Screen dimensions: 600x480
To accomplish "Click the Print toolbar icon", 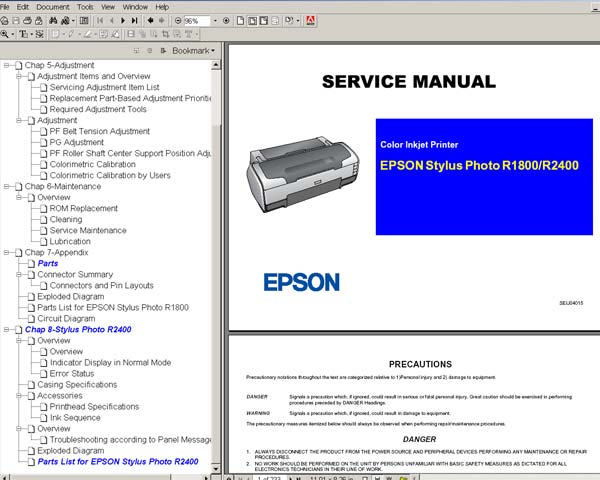I will tap(28, 21).
